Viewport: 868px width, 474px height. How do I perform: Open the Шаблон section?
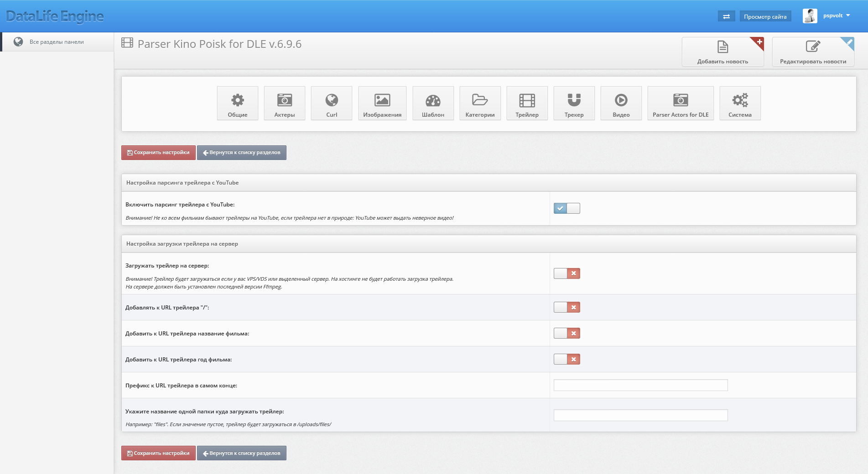click(433, 103)
